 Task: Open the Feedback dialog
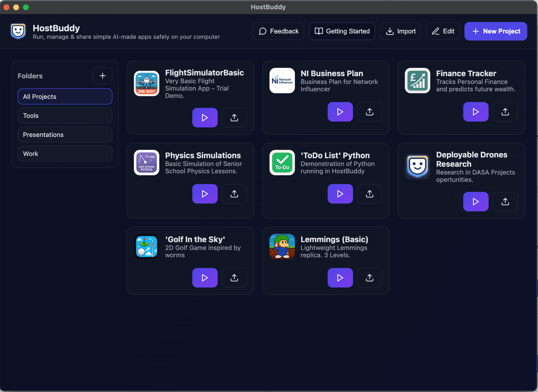click(279, 31)
